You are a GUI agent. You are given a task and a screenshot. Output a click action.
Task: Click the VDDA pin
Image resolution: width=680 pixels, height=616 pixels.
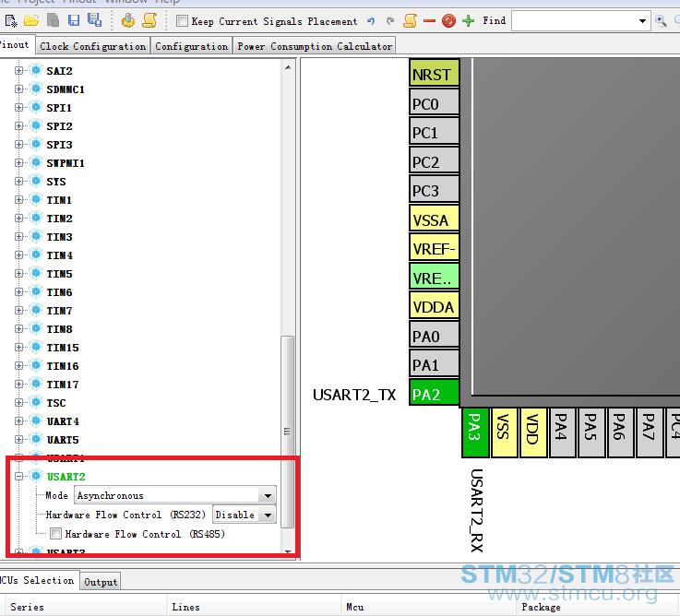coord(434,305)
